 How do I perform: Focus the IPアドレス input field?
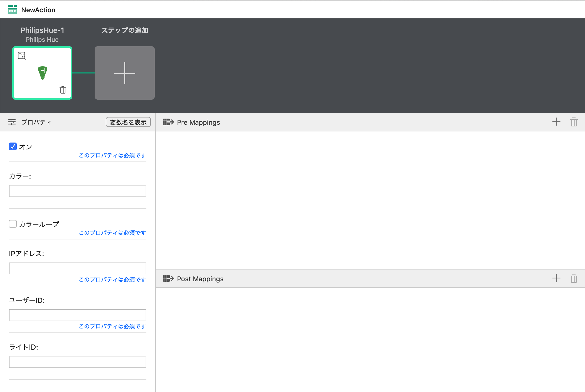pos(77,268)
